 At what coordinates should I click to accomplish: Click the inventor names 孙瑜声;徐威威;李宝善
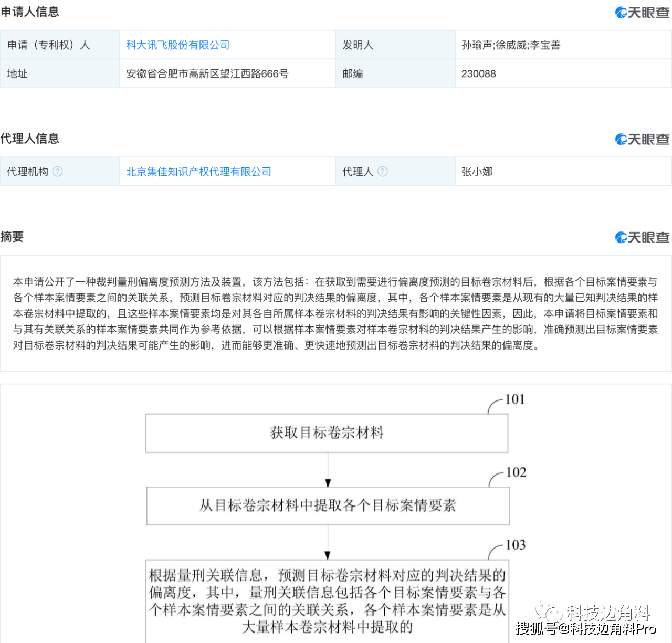pos(511,45)
